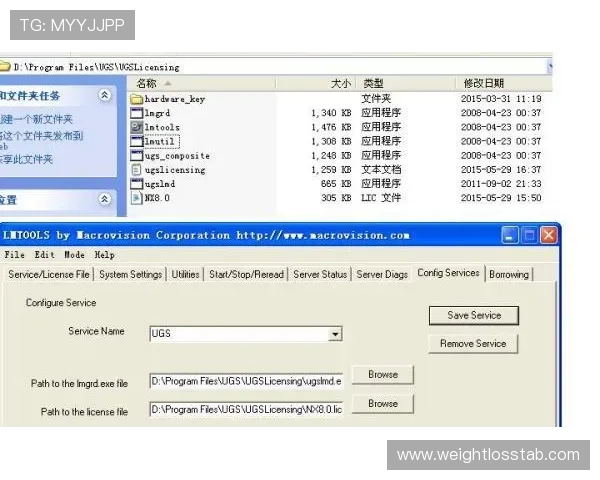This screenshot has width=600, height=480.
Task: Click the lmtools application icon
Action: tap(137, 127)
